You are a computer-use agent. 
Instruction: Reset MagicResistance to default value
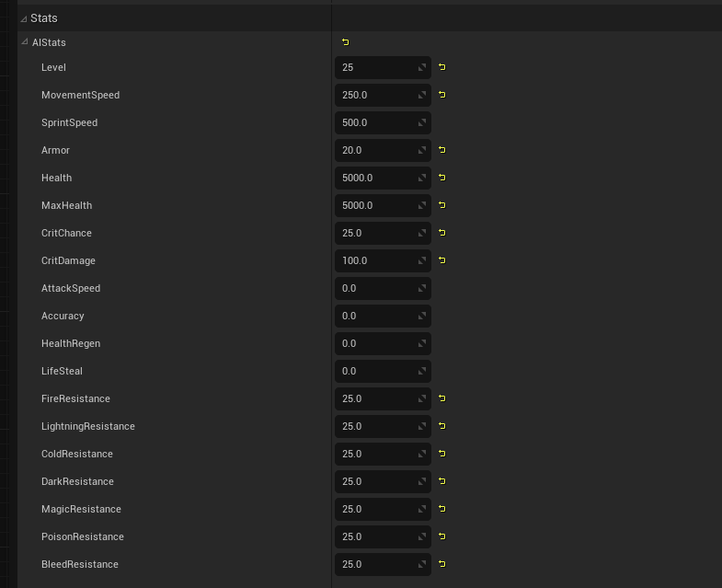tap(442, 509)
